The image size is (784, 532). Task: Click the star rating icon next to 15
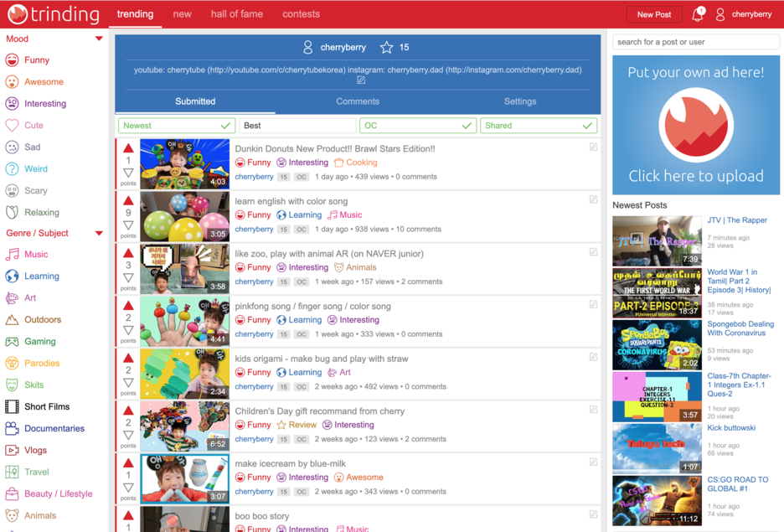pos(386,48)
